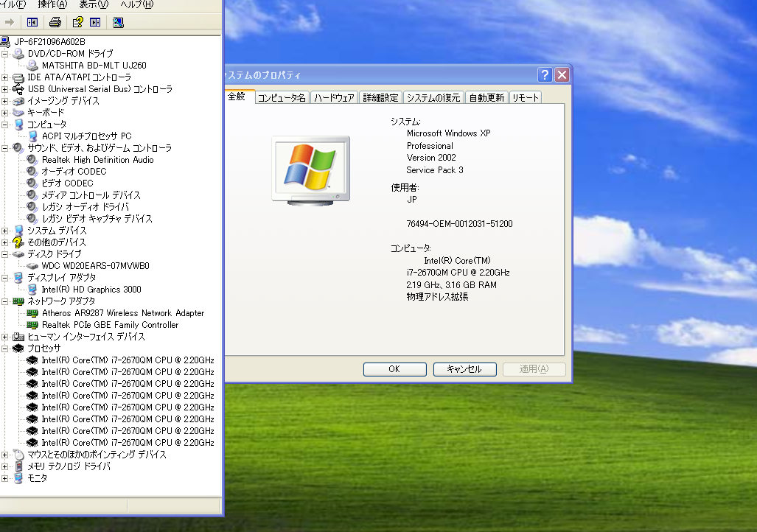Click the キーボード category icon
The height and width of the screenshot is (532, 757).
click(18, 113)
